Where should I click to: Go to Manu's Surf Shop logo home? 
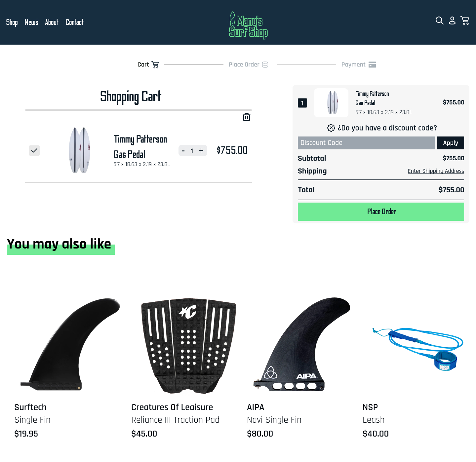pos(248,25)
